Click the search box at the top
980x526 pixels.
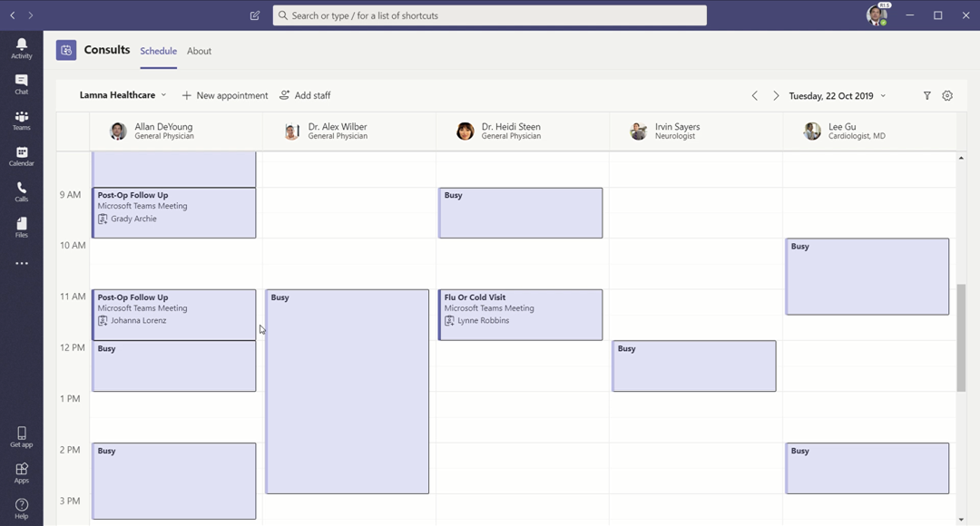(490, 15)
